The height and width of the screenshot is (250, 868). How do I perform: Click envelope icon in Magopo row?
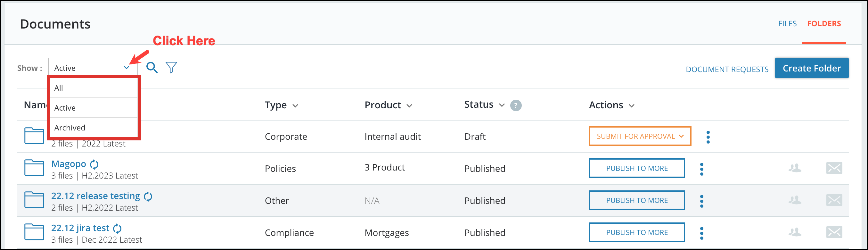(x=834, y=168)
